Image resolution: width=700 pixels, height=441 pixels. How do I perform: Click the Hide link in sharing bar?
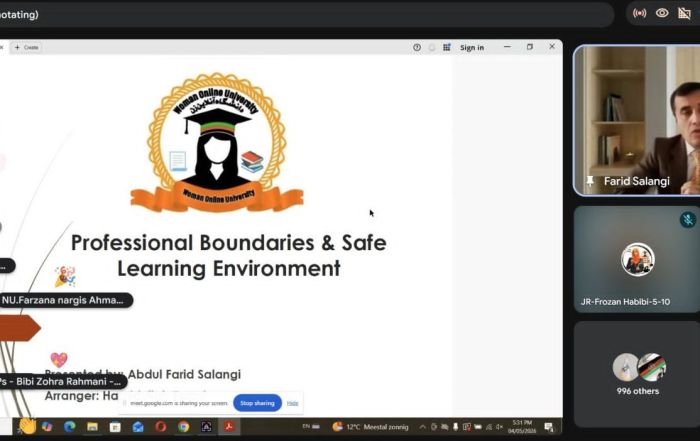pyautogui.click(x=293, y=403)
